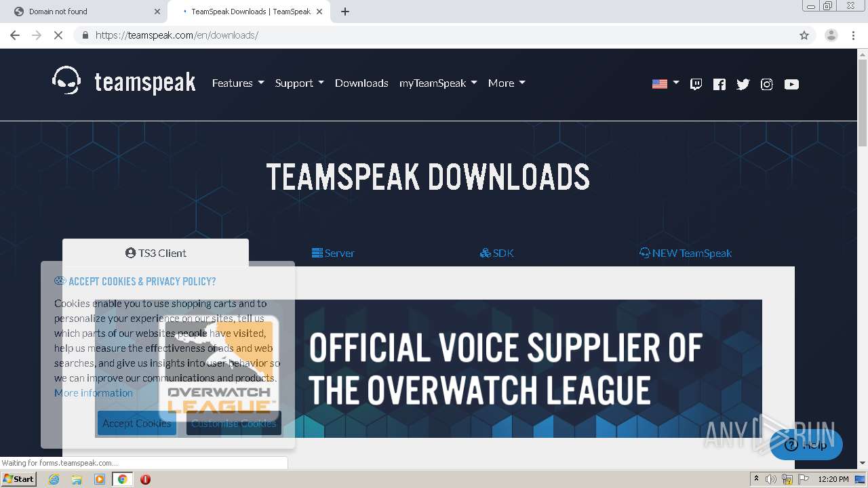868x488 pixels.
Task: Open TeamSpeak Facebook page icon
Action: pyautogui.click(x=719, y=84)
